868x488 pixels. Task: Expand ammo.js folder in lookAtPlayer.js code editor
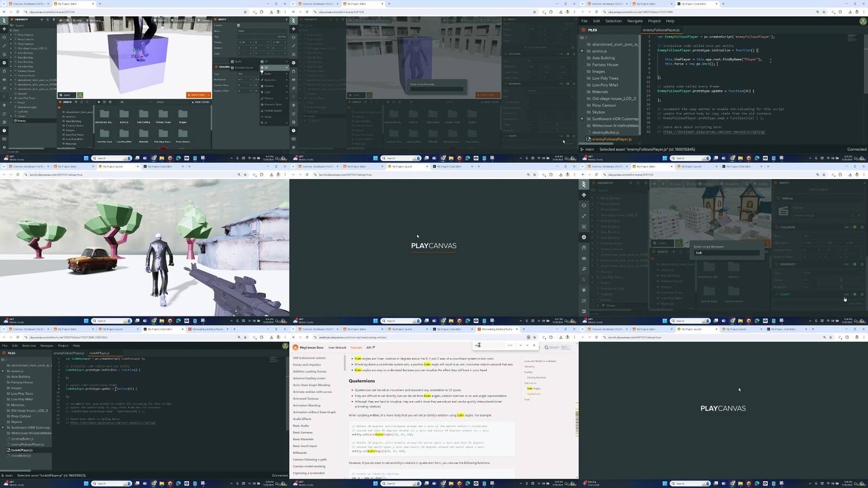[3, 371]
